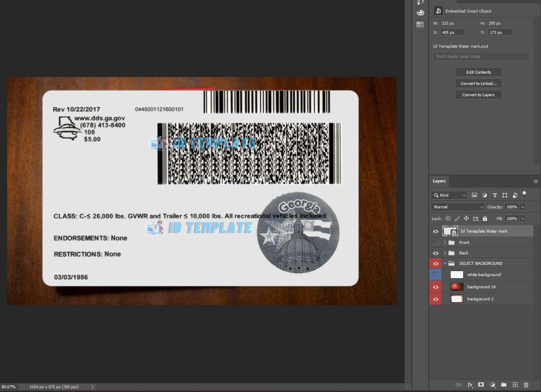Open the Opacity slider dropdown arrow
Screen dimensions: 541x392
pyautogui.click(x=523, y=207)
